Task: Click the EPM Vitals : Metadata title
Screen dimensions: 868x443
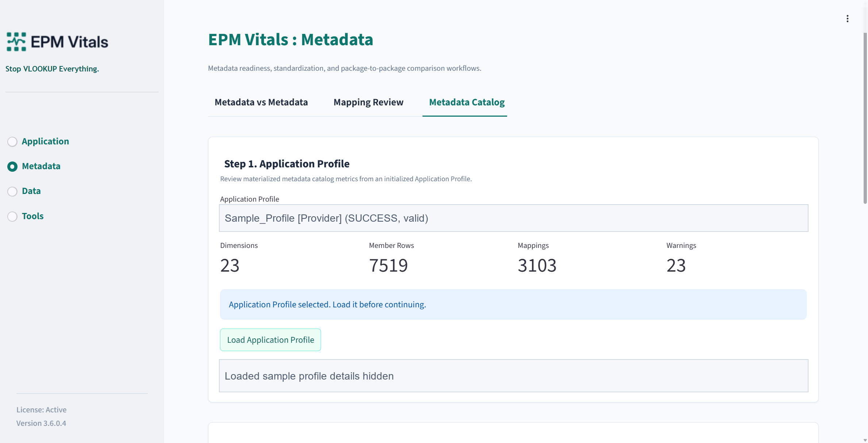Action: click(290, 40)
